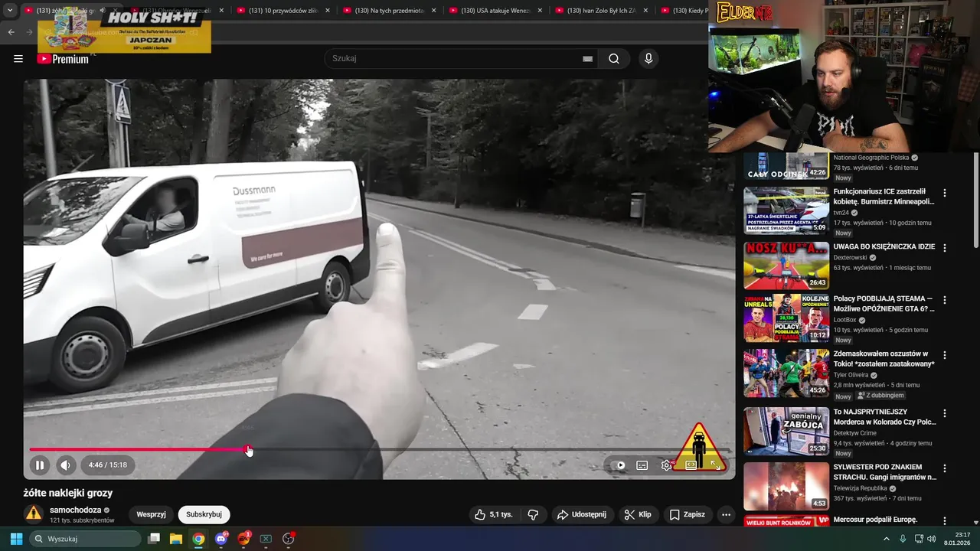The height and width of the screenshot is (551, 980).
Task: Go to the YouTube Premium home logo
Action: coord(63,59)
